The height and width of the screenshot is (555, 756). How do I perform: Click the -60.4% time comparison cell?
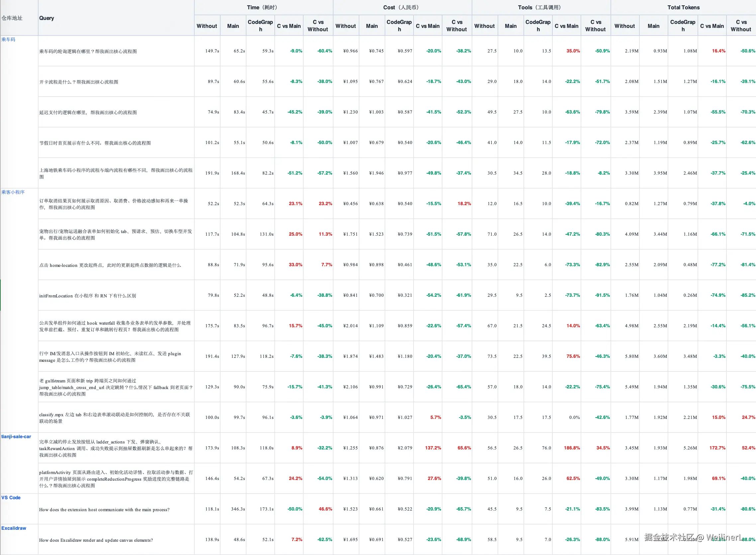click(x=325, y=51)
